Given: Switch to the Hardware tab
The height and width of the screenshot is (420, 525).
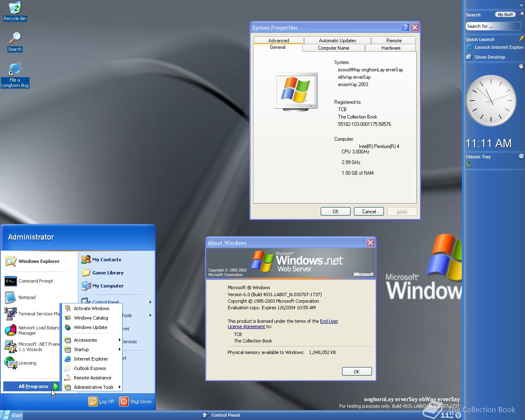Looking at the screenshot, I should 391,48.
